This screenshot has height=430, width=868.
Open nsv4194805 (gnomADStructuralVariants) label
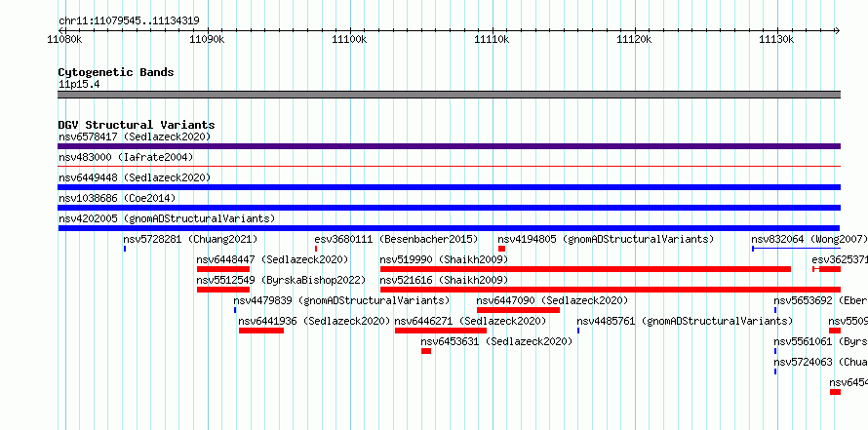606,239
